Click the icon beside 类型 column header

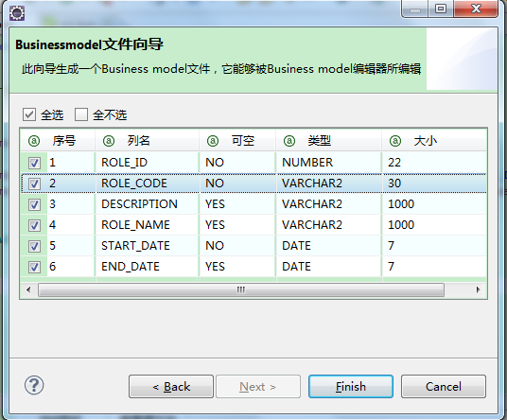tap(289, 141)
